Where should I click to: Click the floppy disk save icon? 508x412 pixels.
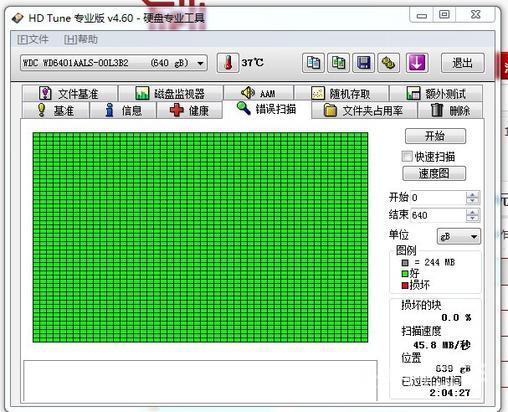364,63
